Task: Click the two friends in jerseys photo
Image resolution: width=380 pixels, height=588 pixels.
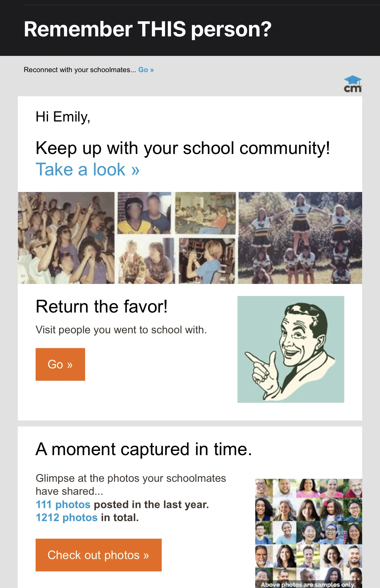Action: coord(144,213)
